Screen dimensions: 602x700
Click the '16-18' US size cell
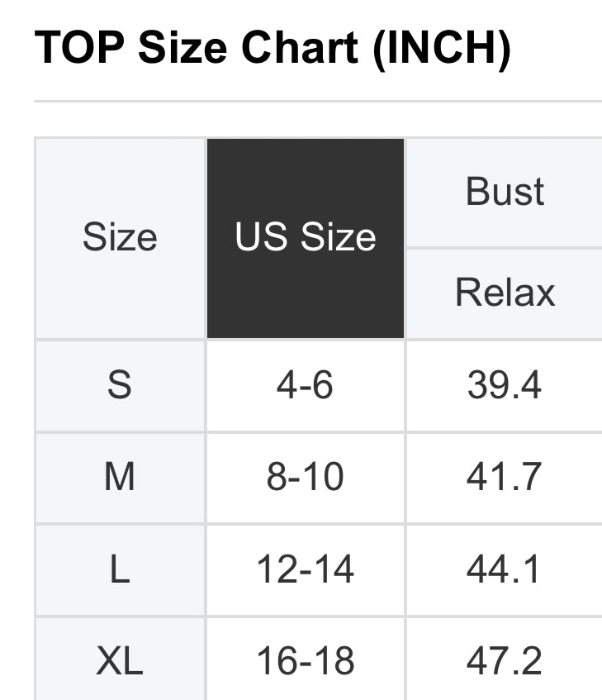coord(306,661)
